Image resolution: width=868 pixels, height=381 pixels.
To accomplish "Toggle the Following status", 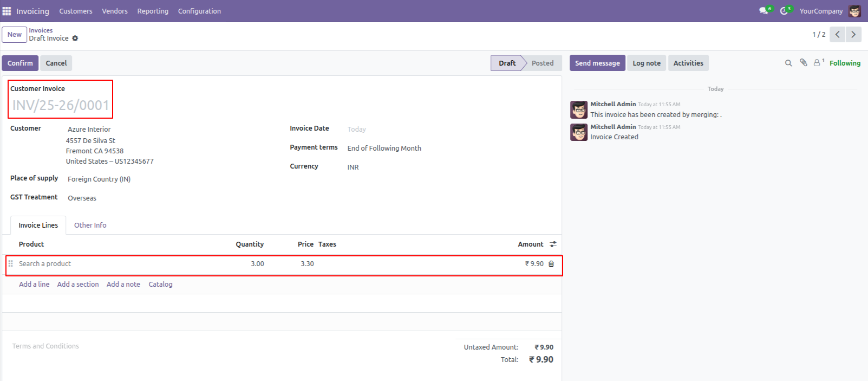I will click(845, 63).
